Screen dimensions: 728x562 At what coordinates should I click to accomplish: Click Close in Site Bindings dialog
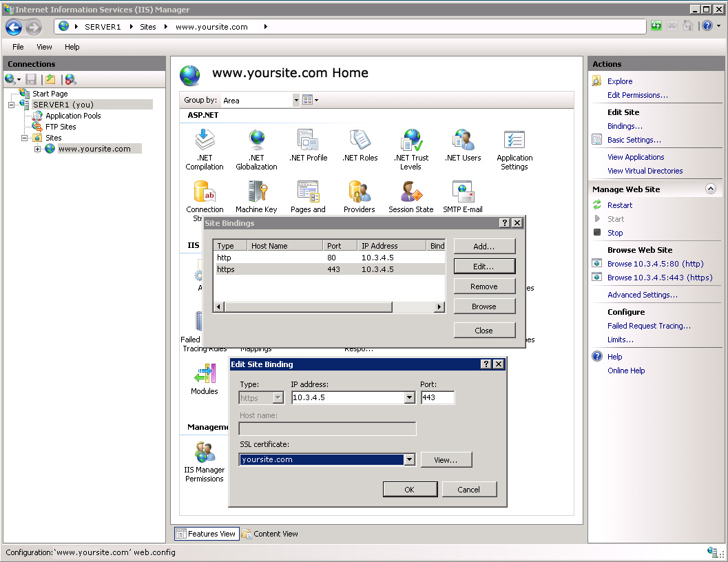(x=484, y=330)
